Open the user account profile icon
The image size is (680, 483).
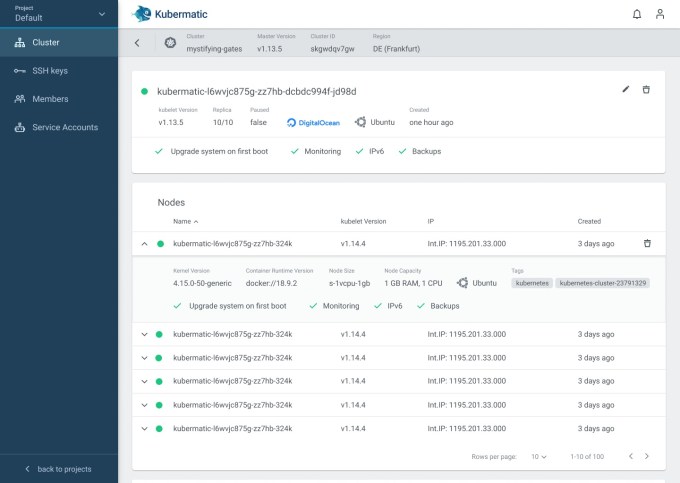(x=660, y=14)
